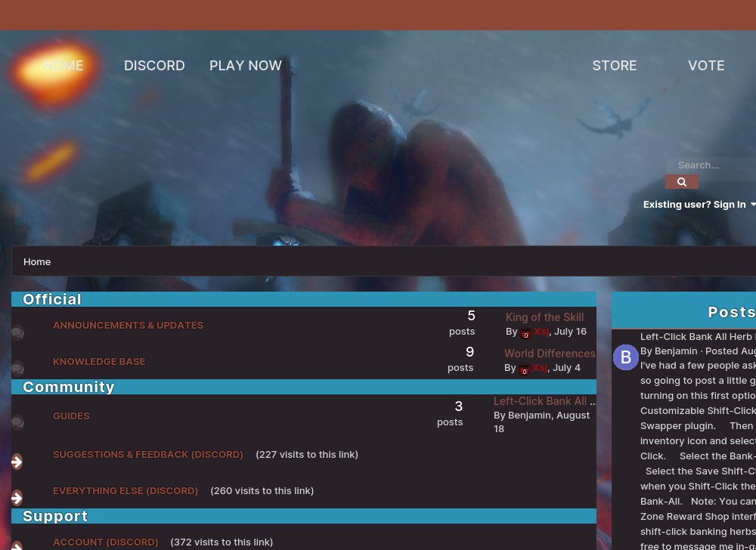This screenshot has width=756, height=550.
Task: Open the Left-Click Bank All Herb post in the Posts sidebar
Action: [698, 337]
